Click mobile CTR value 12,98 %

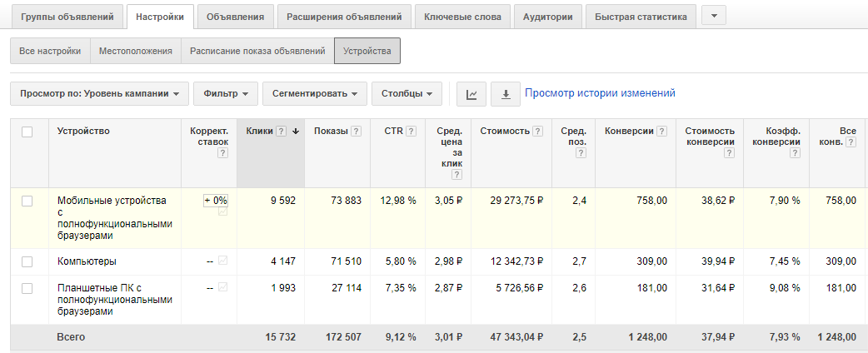point(398,201)
